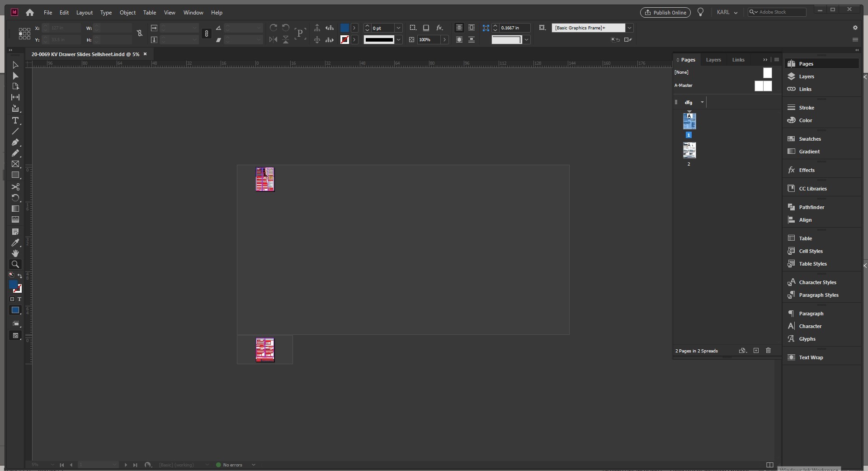Click the Publish Online button
868x471 pixels.
[x=665, y=12]
